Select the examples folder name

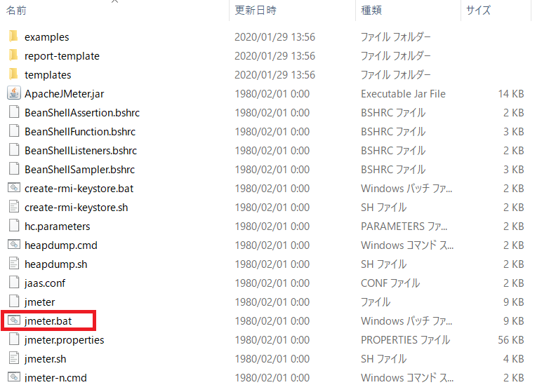[x=47, y=37]
